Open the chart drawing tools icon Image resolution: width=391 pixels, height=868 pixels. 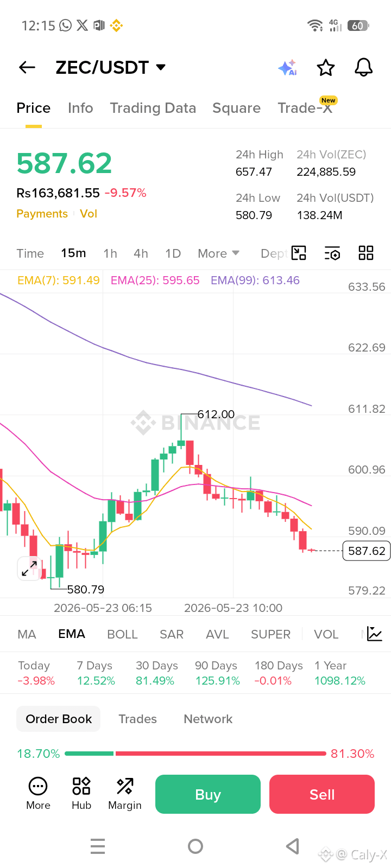click(x=299, y=253)
